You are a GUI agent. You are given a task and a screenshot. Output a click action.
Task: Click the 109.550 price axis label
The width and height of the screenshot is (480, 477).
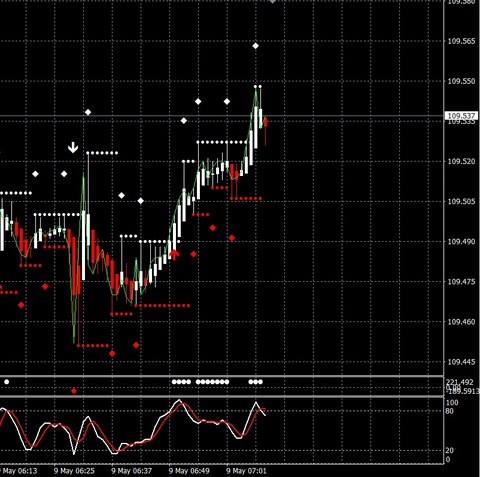point(461,81)
